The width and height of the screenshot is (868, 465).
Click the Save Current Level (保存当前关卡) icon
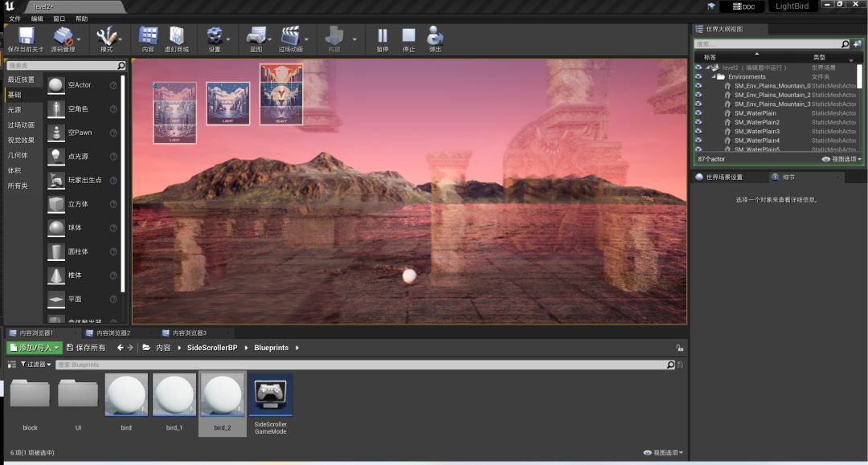[x=26, y=35]
